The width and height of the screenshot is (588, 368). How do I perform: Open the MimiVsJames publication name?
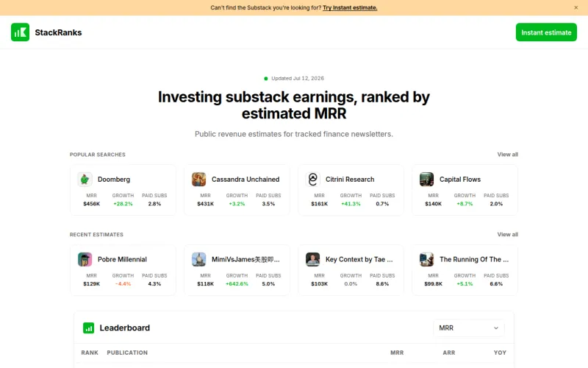245,259
